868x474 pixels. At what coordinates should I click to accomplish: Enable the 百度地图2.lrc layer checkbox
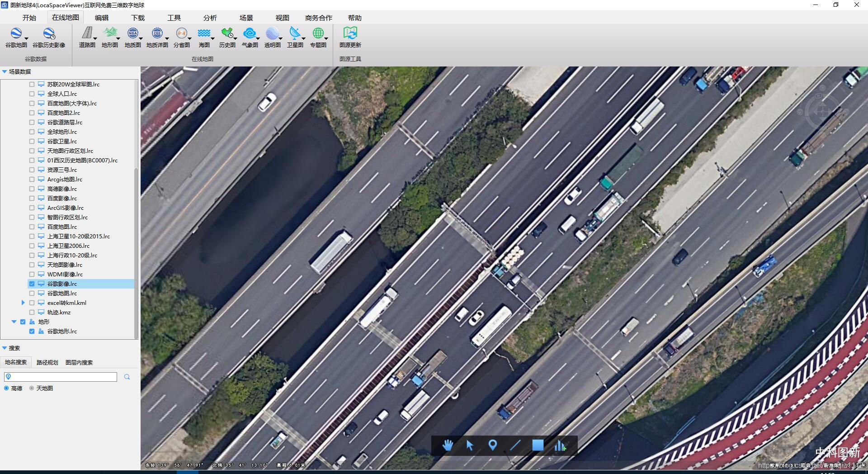(32, 113)
